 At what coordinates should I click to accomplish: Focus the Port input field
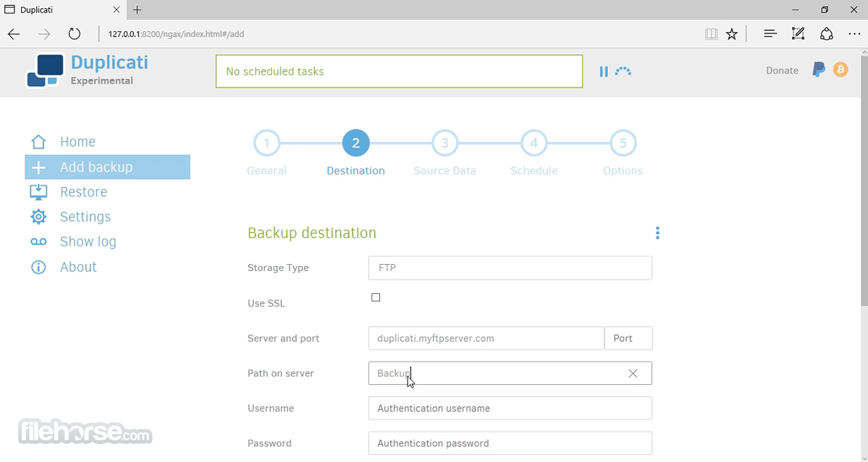point(628,338)
